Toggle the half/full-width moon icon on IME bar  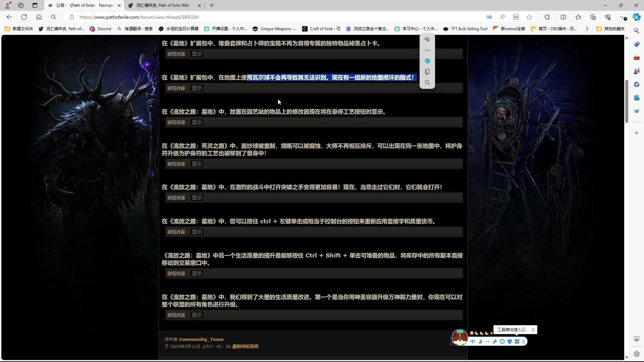tap(480, 342)
